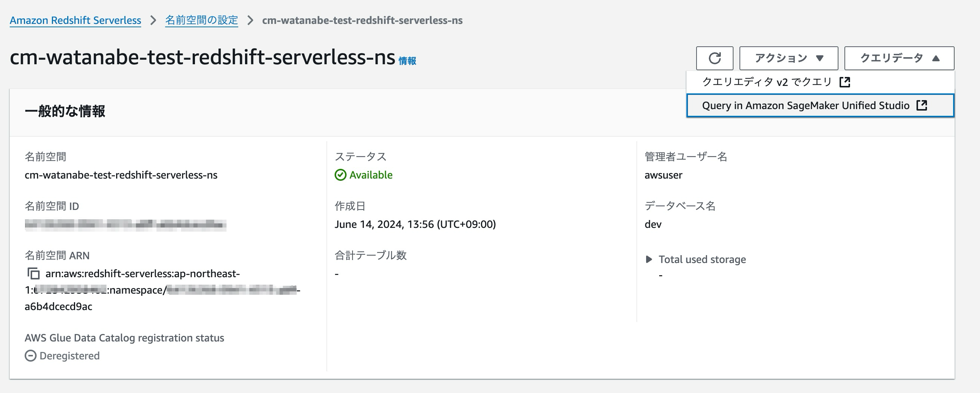The image size is (980, 393).
Task: Collapse the クエリデータ dropdown
Action: tap(899, 58)
